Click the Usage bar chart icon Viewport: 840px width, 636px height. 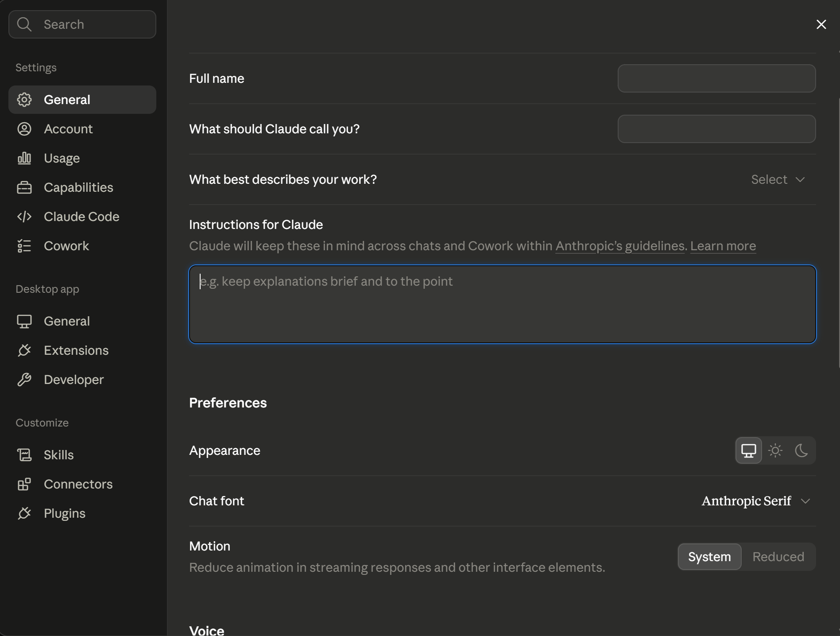24,158
